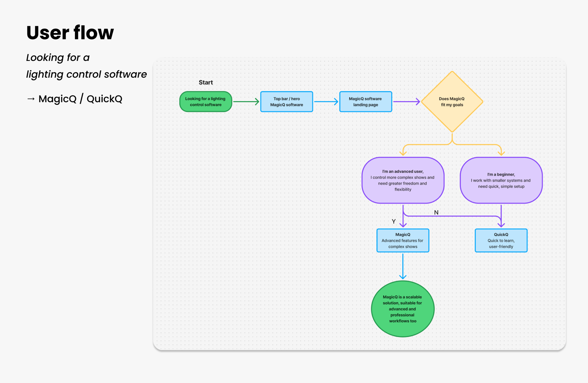
Task: Click the 'Start' label above the flow
Action: point(206,82)
